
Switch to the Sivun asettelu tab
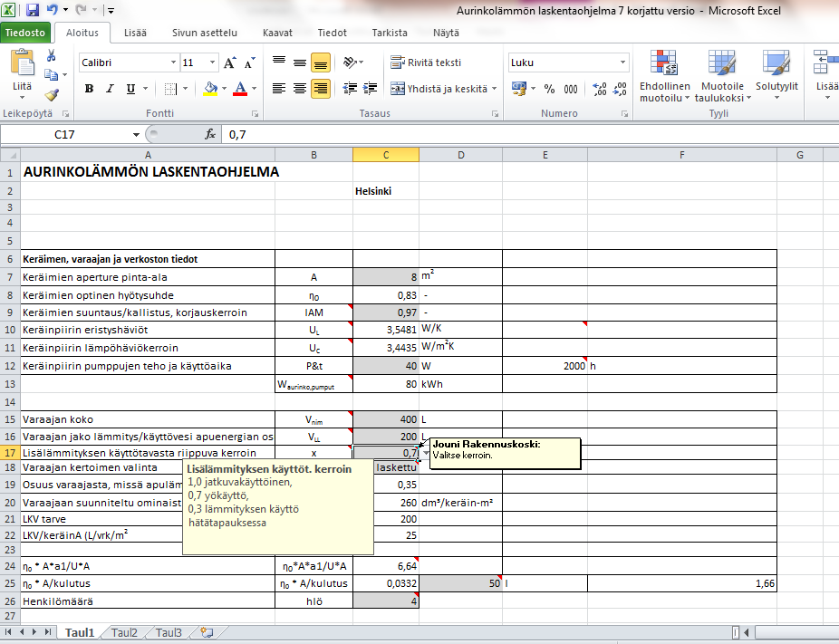(205, 33)
